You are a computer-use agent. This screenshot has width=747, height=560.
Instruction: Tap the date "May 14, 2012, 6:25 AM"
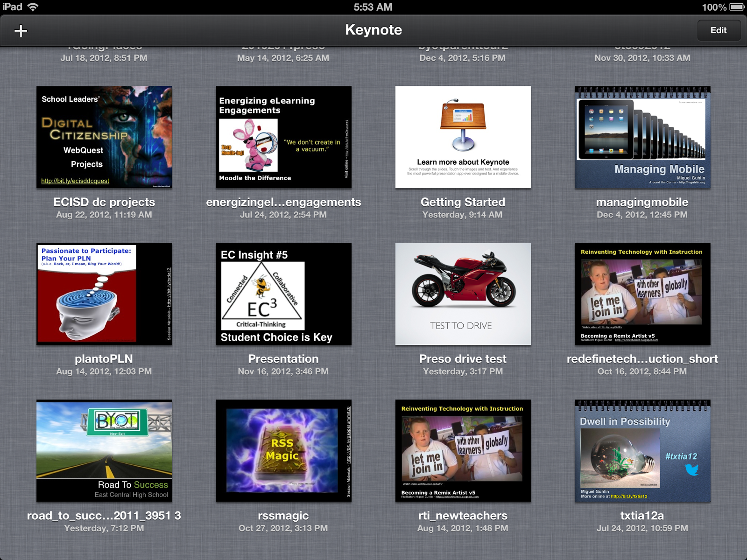pos(283,58)
